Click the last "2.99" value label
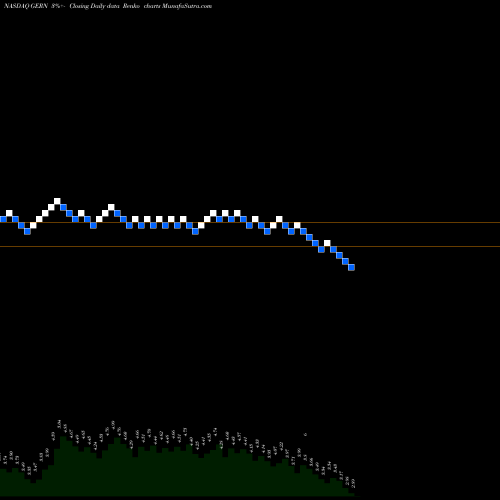Screen dimensions: 500x500 (x=353, y=483)
